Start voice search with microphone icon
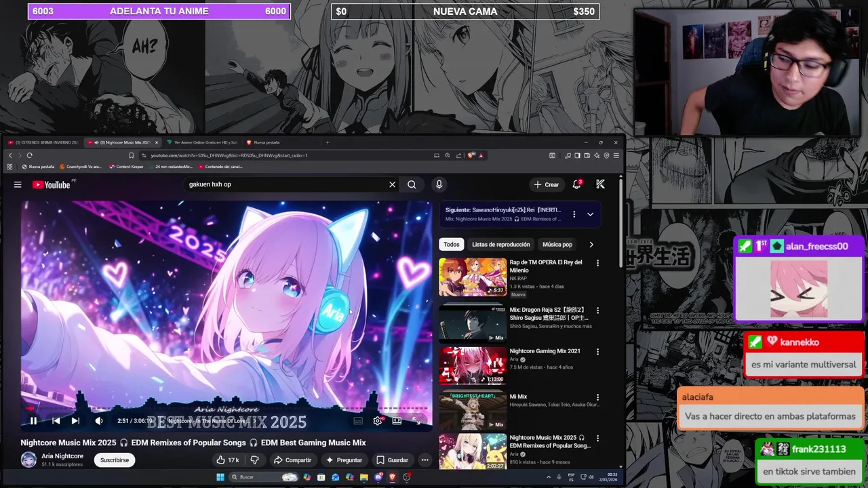 click(439, 184)
